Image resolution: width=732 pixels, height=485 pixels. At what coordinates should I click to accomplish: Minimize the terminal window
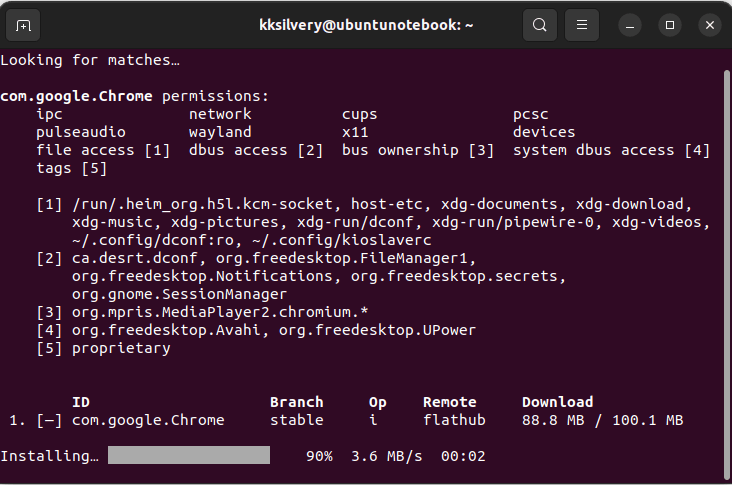click(630, 25)
